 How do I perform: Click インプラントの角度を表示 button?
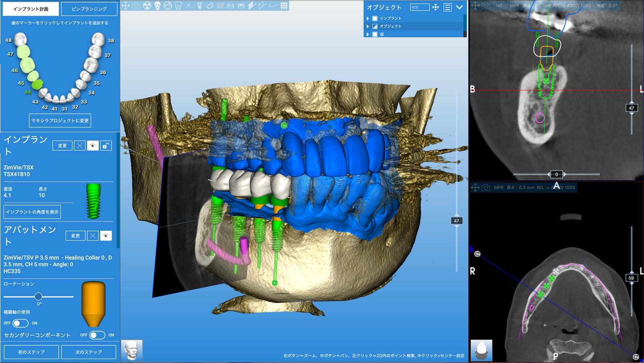point(32,212)
